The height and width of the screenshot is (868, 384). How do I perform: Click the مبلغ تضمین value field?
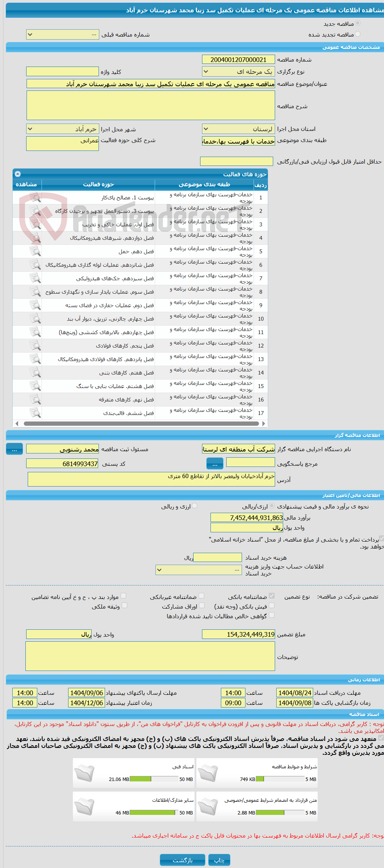point(239,634)
